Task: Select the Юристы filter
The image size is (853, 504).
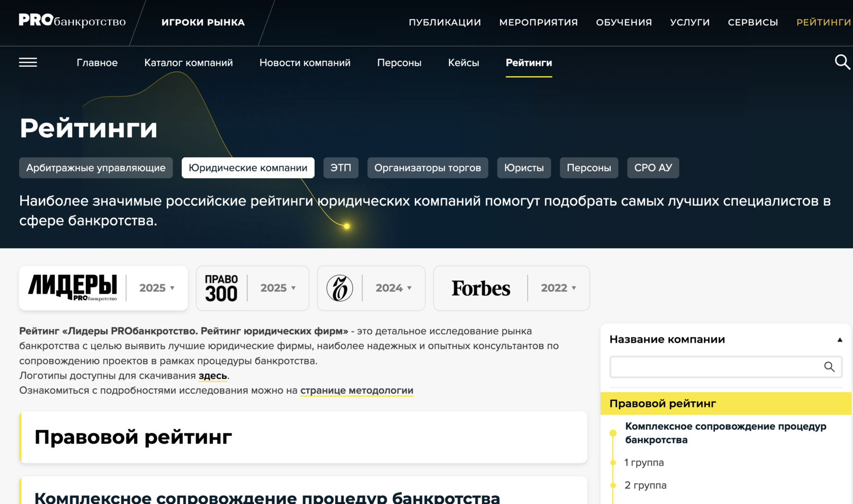Action: tap(524, 167)
